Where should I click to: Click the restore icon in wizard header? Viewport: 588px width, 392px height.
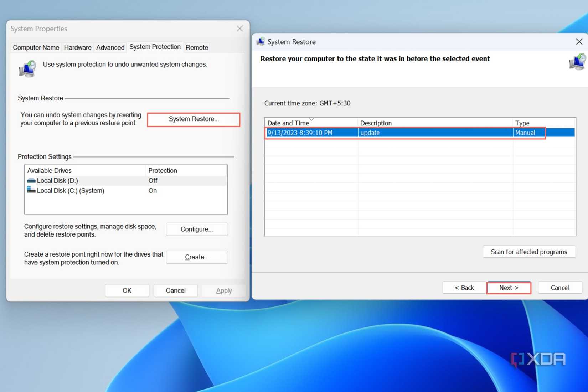[x=577, y=62]
